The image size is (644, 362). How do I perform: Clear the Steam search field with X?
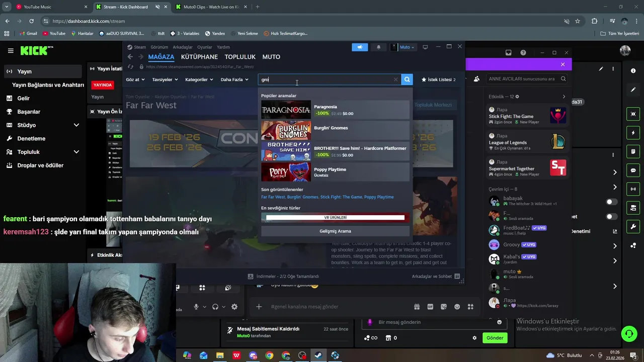coord(395,79)
